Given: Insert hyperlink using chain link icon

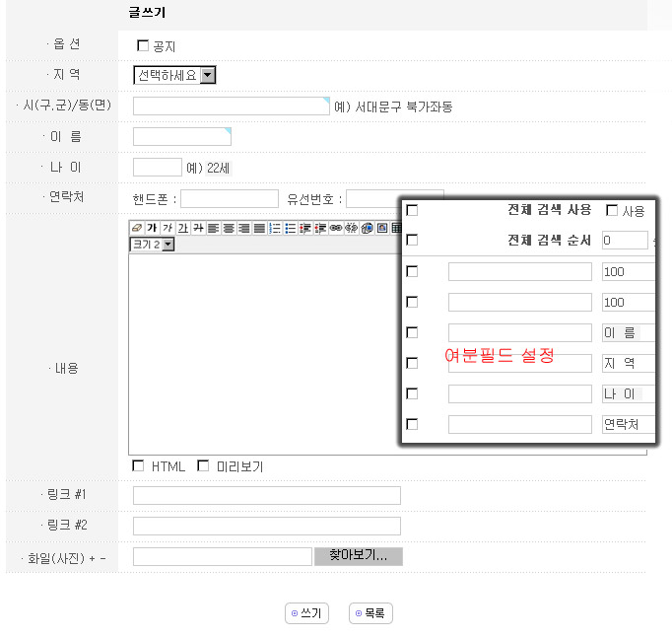Looking at the screenshot, I should [x=335, y=228].
